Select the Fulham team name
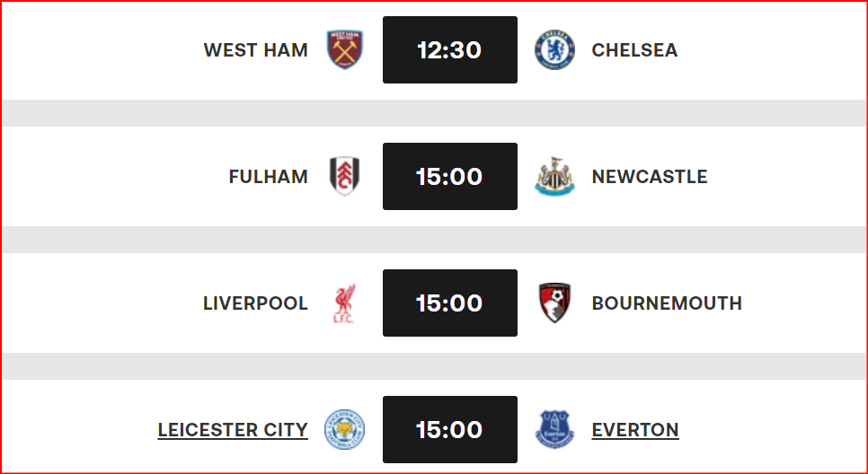Image resolution: width=868 pixels, height=474 pixels. click(269, 177)
